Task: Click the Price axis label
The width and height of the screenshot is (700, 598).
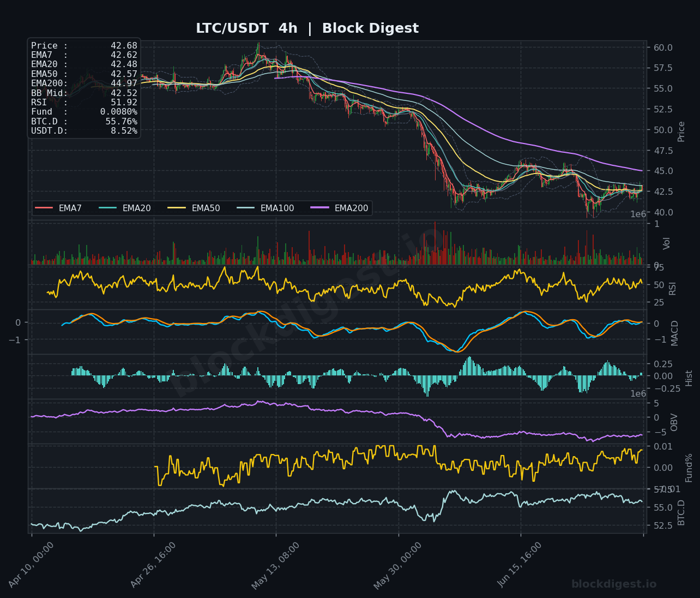Action: [681, 131]
